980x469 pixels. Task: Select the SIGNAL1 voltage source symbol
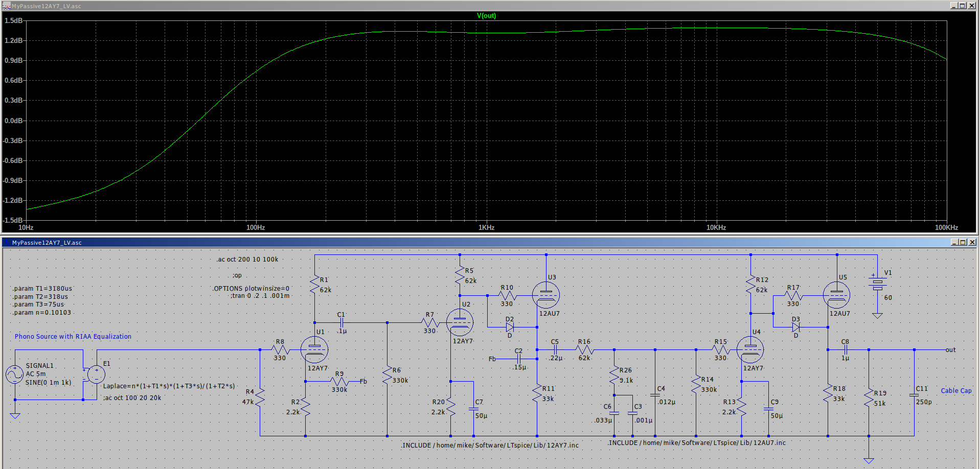[14, 374]
